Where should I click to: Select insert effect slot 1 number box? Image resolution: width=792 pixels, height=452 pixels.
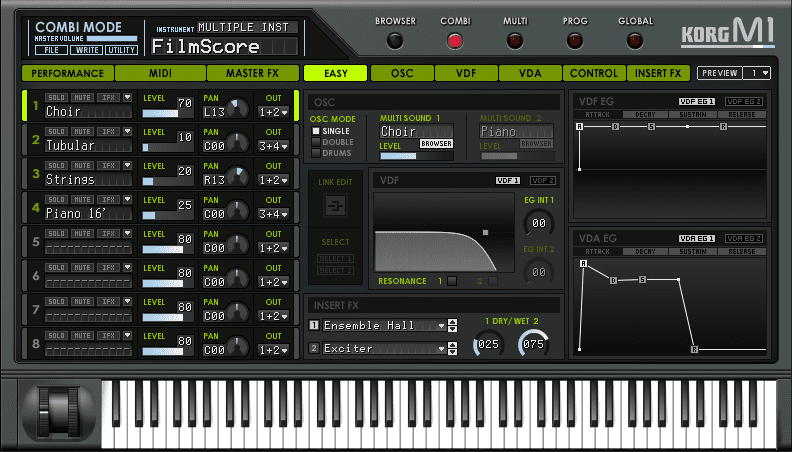314,325
